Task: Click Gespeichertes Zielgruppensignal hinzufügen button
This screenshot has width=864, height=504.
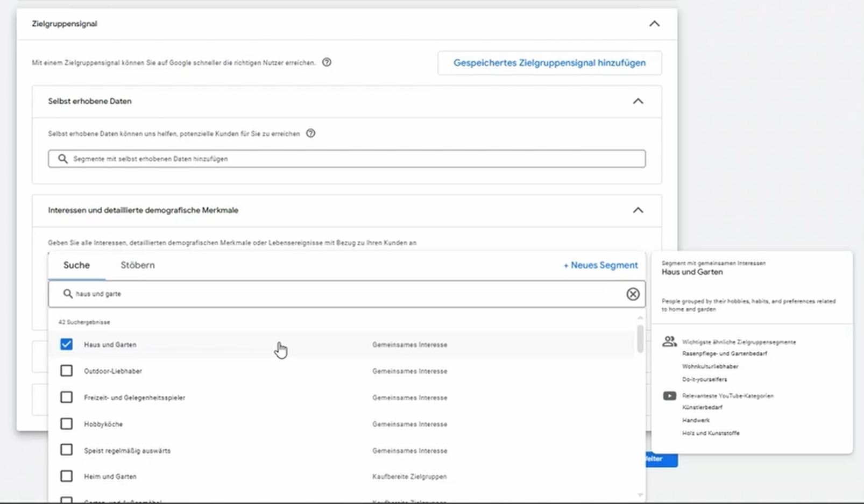Action: [x=549, y=62]
